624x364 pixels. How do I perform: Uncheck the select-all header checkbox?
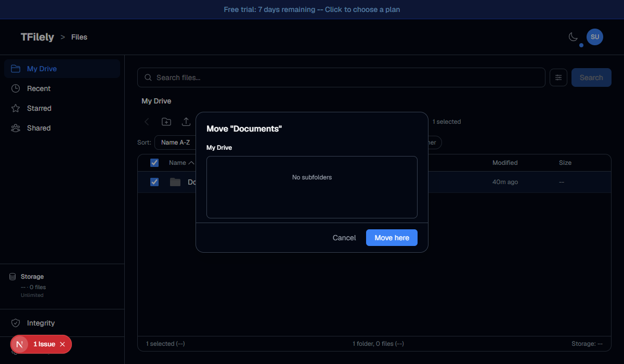click(154, 163)
